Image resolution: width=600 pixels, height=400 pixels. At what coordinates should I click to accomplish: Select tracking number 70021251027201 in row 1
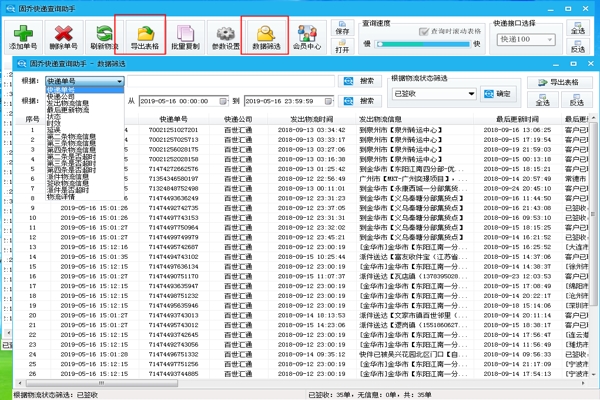(x=173, y=130)
